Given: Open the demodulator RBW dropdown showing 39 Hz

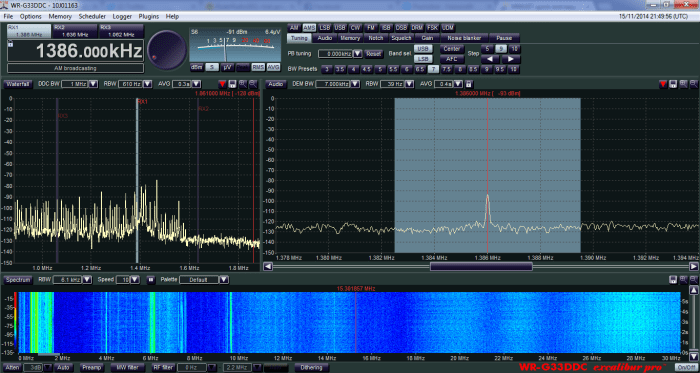Looking at the screenshot, I should coord(410,84).
